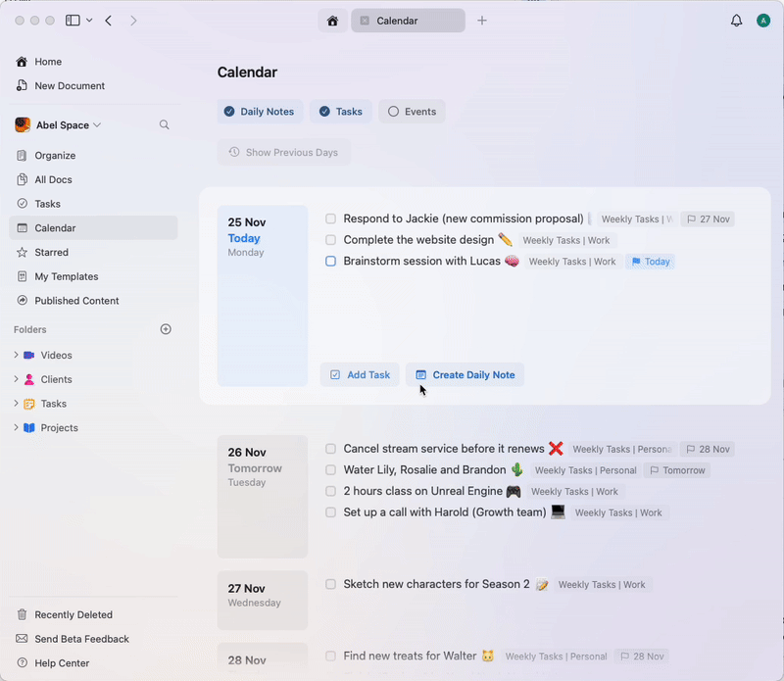Click the search icon next to Abel Space
Viewport: 784px width, 681px height.
165,124
